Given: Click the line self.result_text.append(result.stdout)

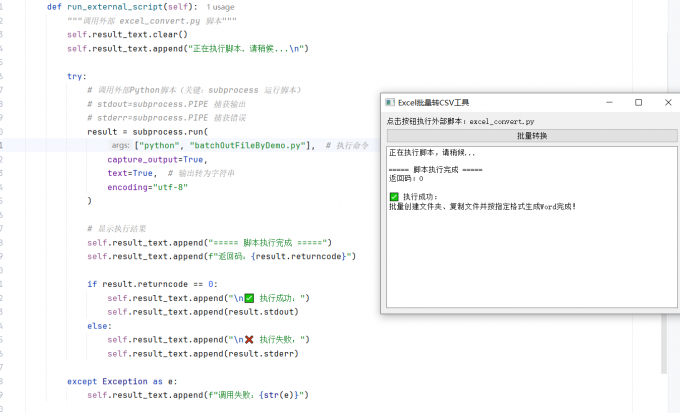Looking at the screenshot, I should (x=203, y=312).
